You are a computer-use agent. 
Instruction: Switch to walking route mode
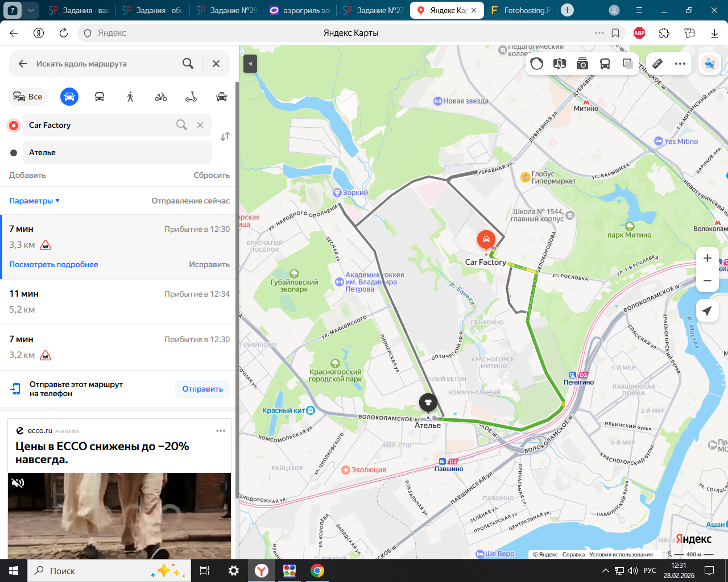point(130,97)
